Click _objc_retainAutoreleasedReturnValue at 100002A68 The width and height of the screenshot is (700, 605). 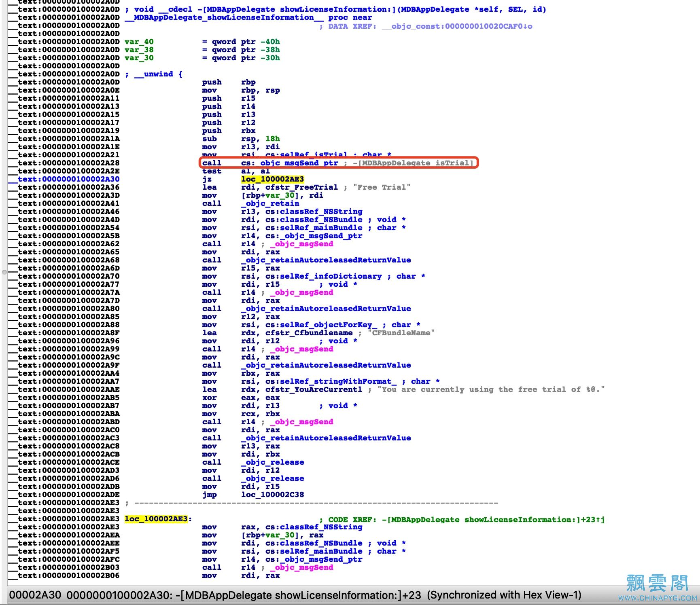tap(326, 260)
